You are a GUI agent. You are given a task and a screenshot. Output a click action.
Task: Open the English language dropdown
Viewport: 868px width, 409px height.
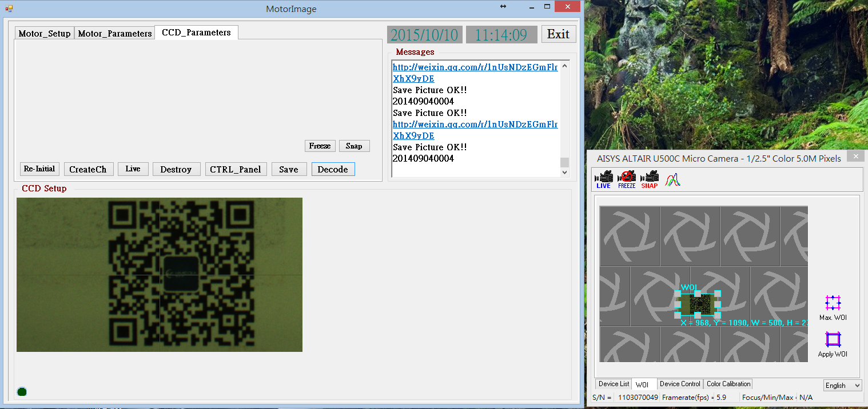click(842, 385)
